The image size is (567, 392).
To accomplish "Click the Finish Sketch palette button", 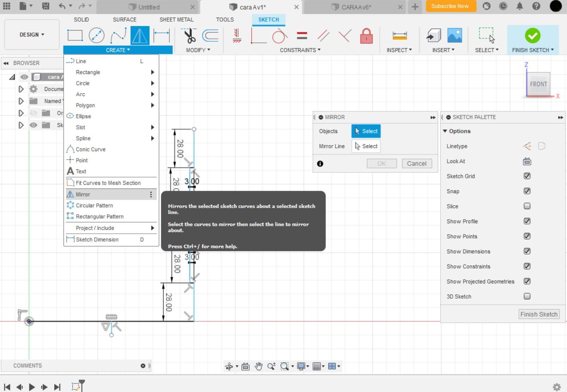I will pyautogui.click(x=539, y=314).
